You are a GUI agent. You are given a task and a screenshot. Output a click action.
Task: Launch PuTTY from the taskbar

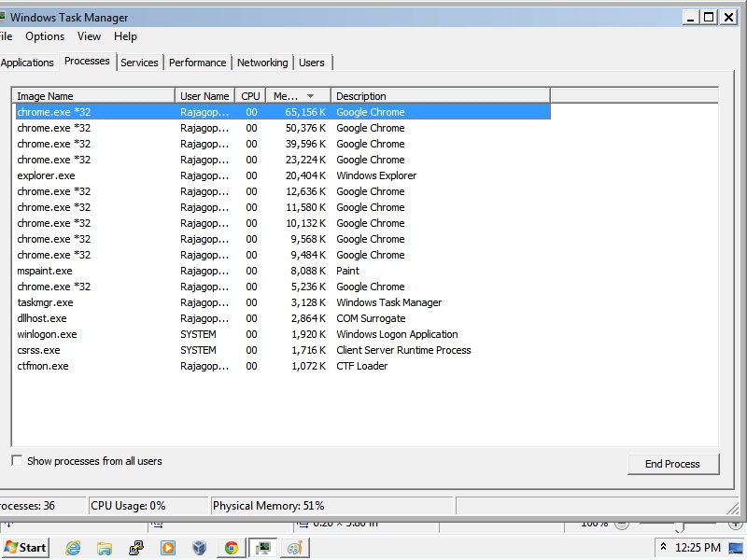pos(136,548)
